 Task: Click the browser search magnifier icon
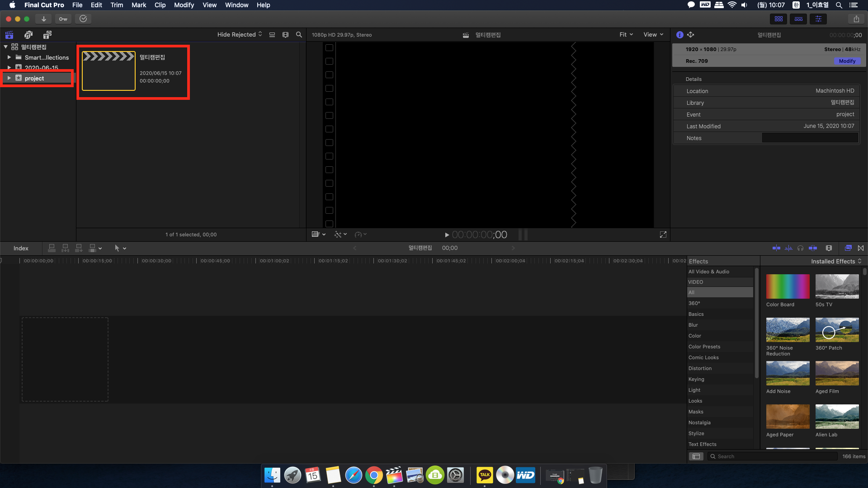click(299, 35)
